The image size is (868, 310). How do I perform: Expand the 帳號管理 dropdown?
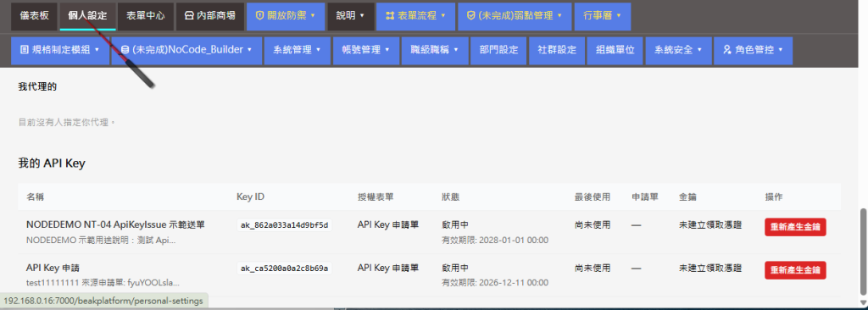click(x=365, y=50)
